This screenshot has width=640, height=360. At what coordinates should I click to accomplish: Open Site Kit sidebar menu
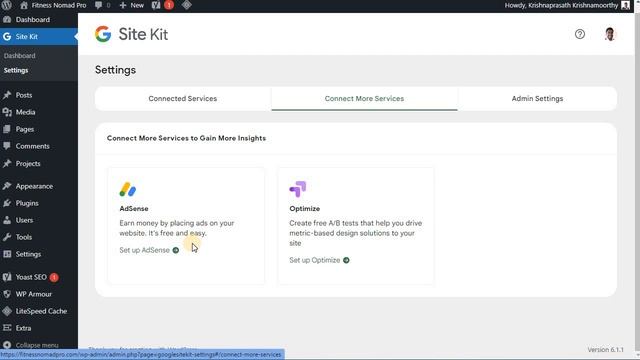[39, 37]
